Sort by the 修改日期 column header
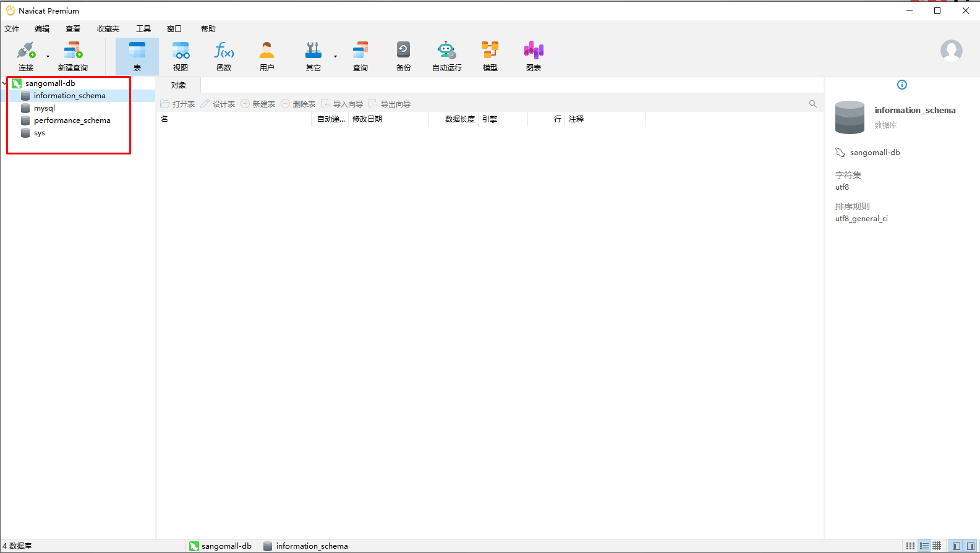This screenshot has height=553, width=980. click(389, 119)
